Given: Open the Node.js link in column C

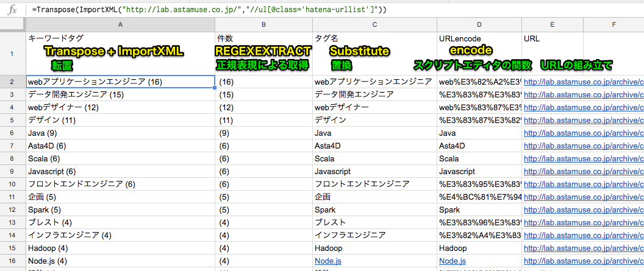Looking at the screenshot, I should coord(328,261).
